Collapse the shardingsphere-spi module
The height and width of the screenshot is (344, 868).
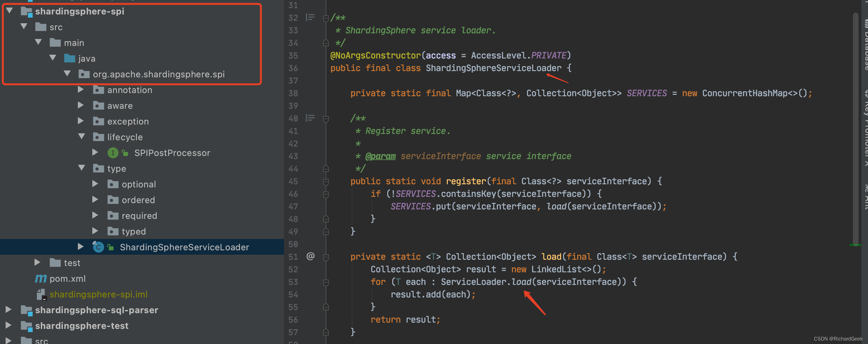(x=9, y=11)
